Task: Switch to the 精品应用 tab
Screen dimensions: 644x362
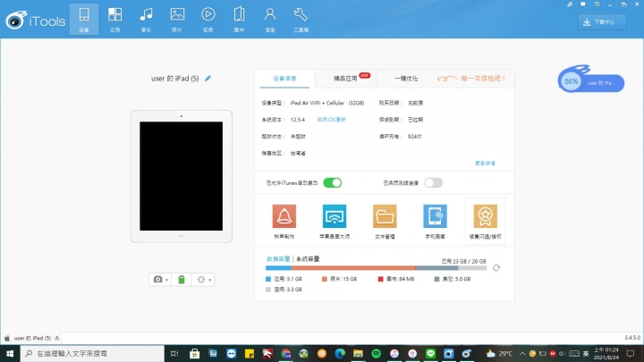Action: pos(345,79)
